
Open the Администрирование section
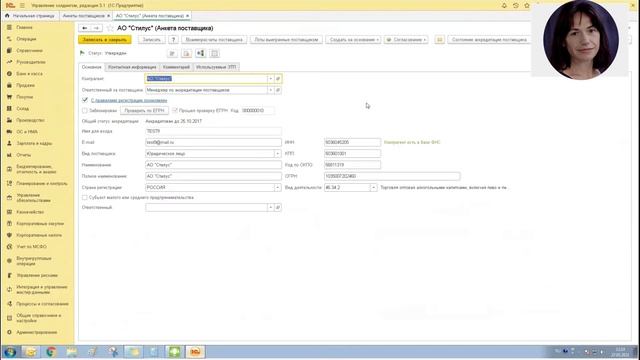[x=37, y=333]
